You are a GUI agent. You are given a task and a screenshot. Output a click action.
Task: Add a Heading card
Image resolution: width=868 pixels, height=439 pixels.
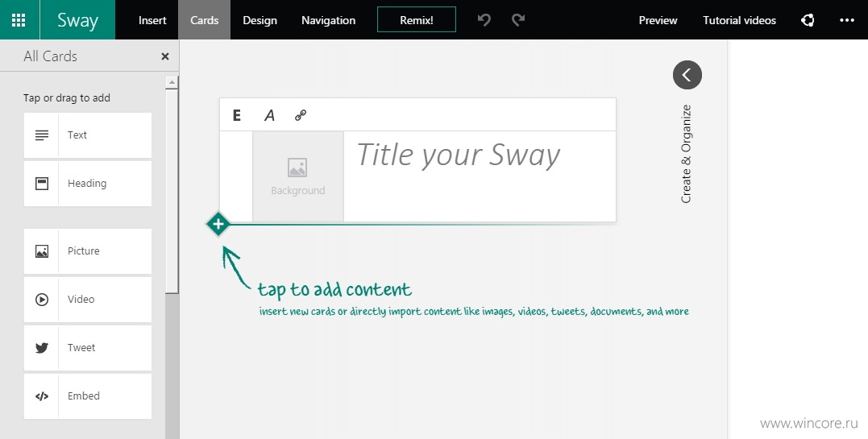(x=88, y=183)
